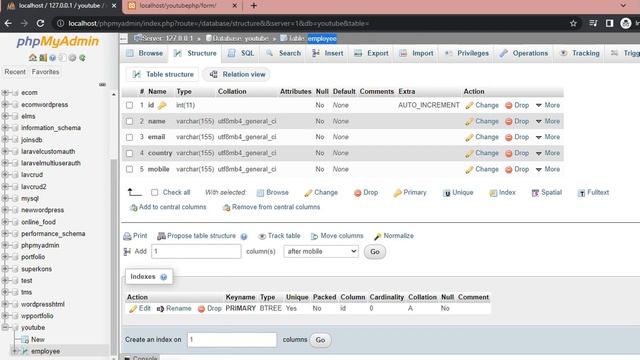Select checkbox for mobile column
Viewport: 640px width, 360px height.
(x=129, y=169)
